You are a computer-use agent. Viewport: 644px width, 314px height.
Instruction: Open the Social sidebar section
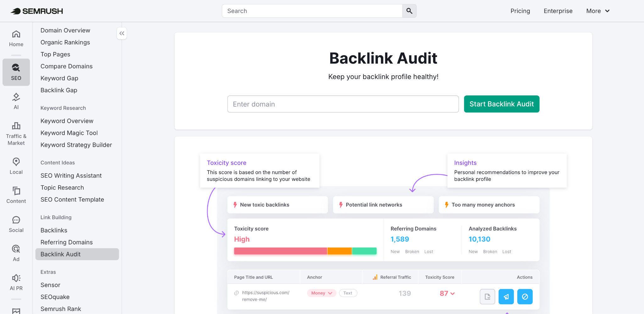pyautogui.click(x=16, y=224)
